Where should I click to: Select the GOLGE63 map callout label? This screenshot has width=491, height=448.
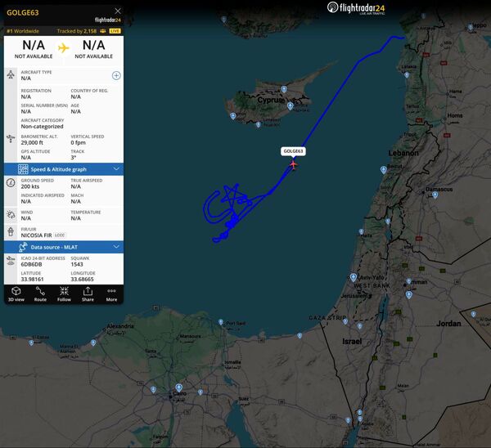pos(293,151)
